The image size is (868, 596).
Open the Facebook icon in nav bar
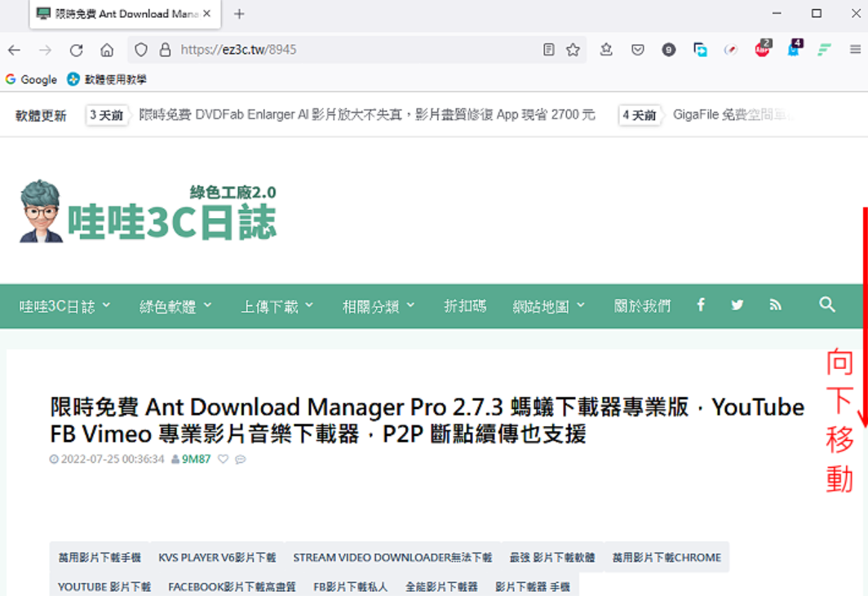pyautogui.click(x=701, y=305)
